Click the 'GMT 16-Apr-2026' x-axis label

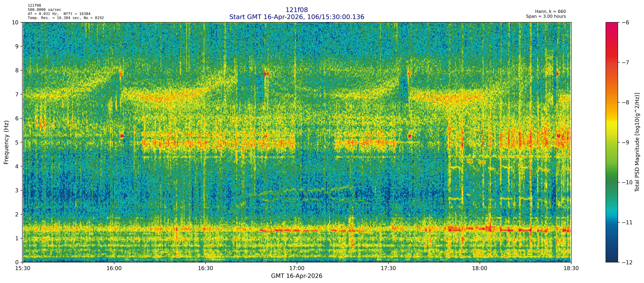297,276
